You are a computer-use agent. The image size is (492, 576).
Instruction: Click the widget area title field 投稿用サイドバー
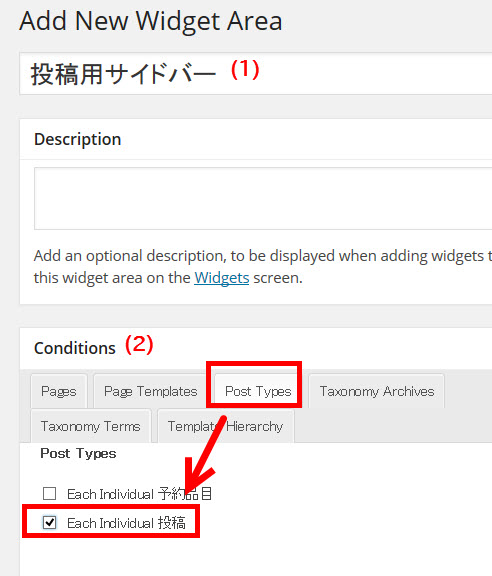[256, 74]
